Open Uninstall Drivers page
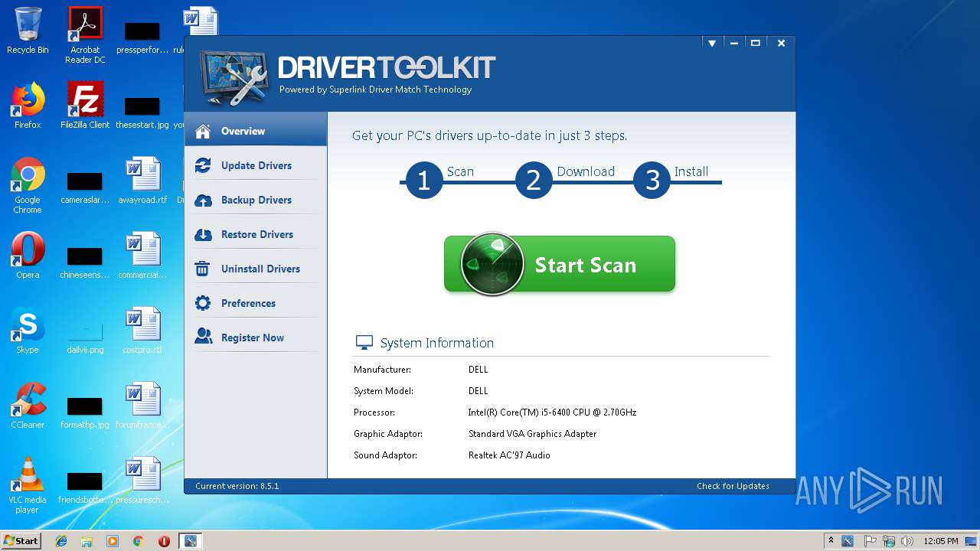Image resolution: width=980 pixels, height=551 pixels. pyautogui.click(x=256, y=269)
